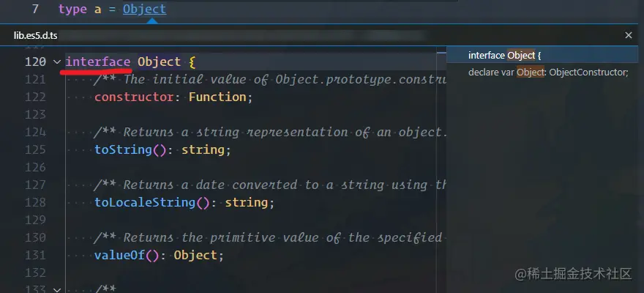Click the 'Function' type on line 121
This screenshot has height=293, width=644.
point(217,97)
